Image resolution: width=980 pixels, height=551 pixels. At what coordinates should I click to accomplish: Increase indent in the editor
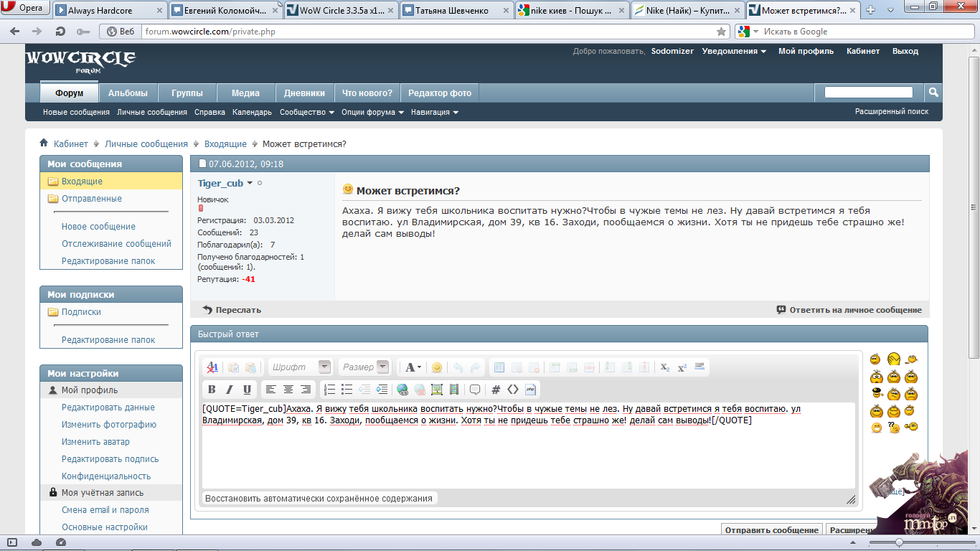pyautogui.click(x=382, y=390)
